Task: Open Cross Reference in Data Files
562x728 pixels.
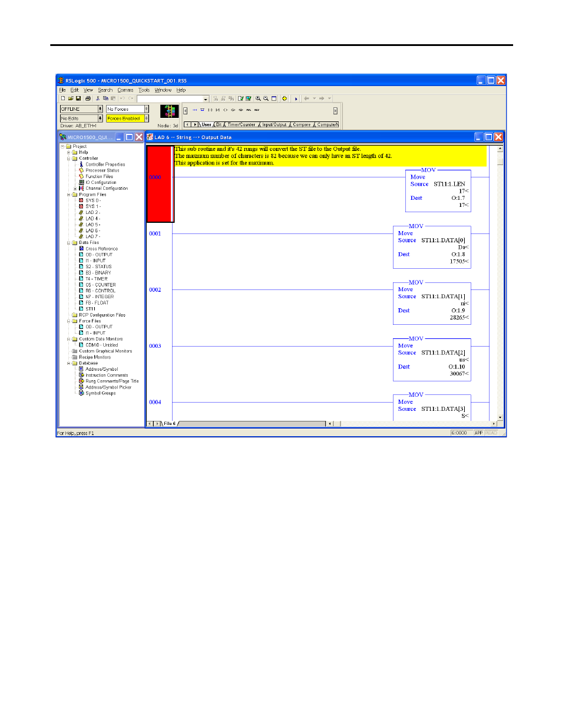Action: (x=101, y=249)
